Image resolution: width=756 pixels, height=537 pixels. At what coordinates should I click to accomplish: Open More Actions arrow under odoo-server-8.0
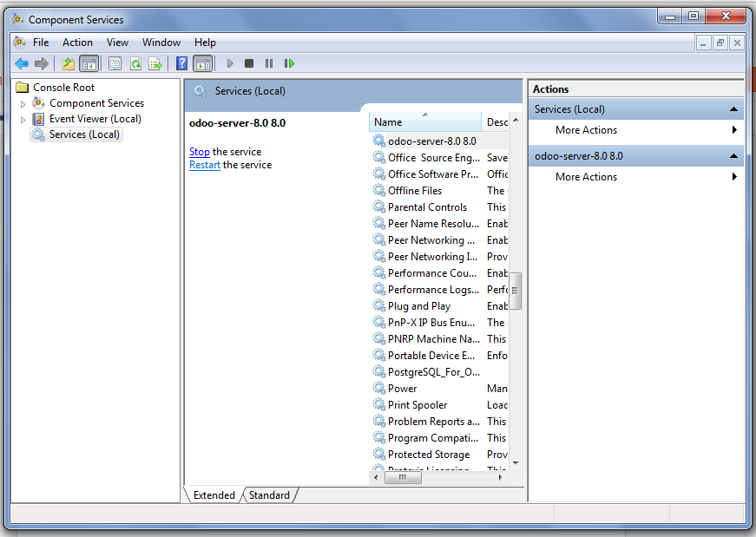pyautogui.click(x=734, y=176)
